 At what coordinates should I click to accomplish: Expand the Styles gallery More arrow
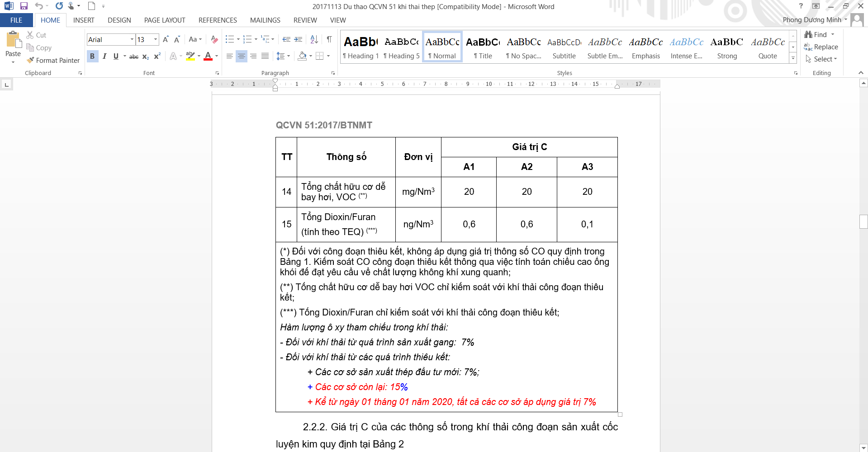[793, 58]
